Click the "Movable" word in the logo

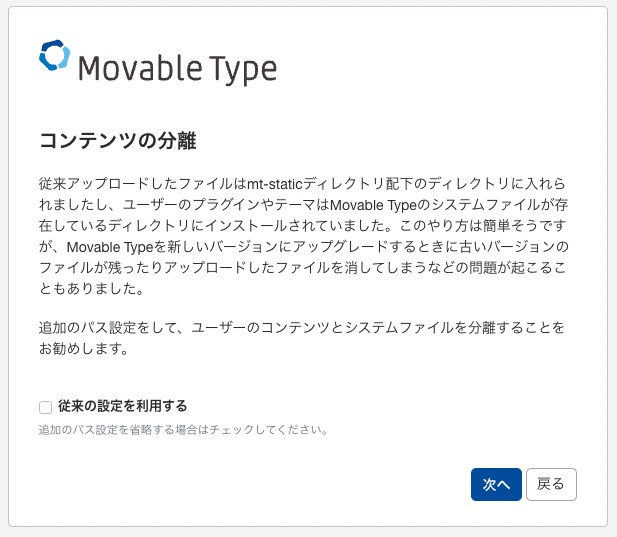(137, 69)
